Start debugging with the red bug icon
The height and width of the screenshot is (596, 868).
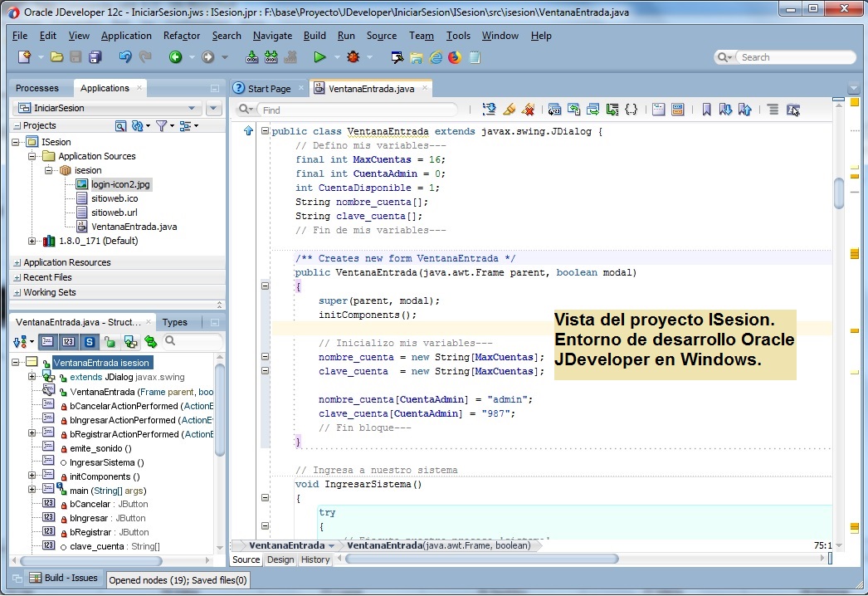(354, 57)
